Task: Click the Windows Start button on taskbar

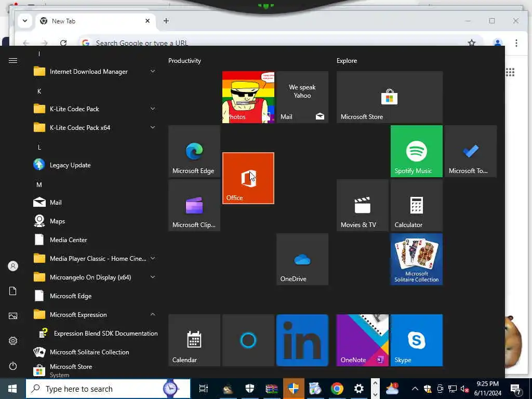Action: [x=12, y=389]
